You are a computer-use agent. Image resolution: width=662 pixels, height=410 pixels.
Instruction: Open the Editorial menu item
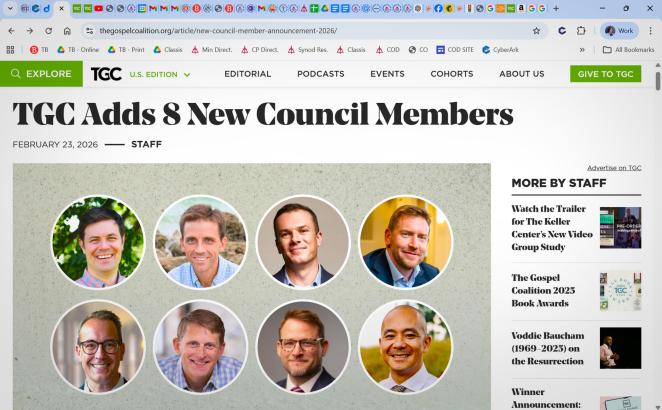tap(247, 74)
